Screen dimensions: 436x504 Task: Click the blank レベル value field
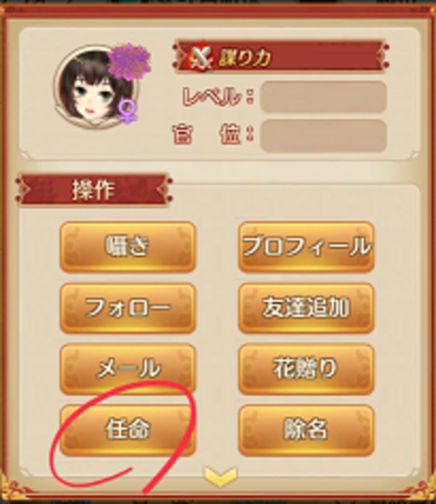click(x=324, y=97)
